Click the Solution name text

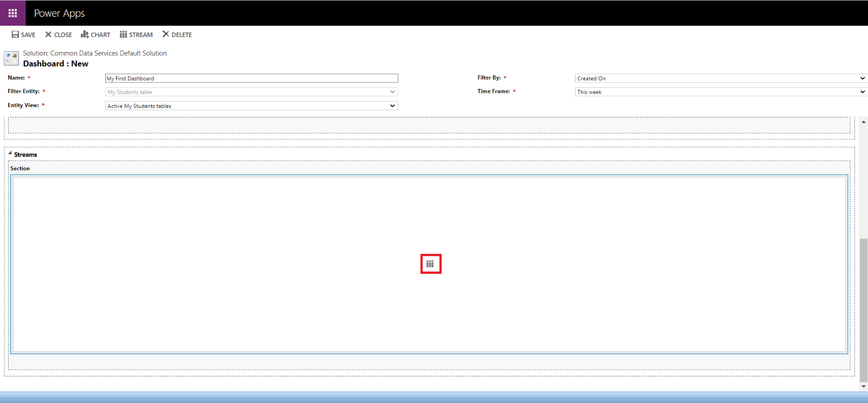94,53
